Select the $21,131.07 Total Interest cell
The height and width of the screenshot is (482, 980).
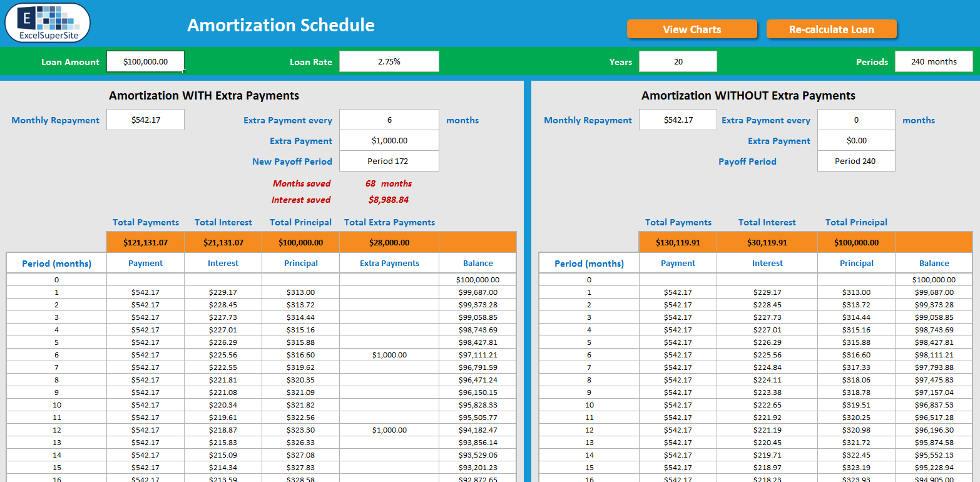pyautogui.click(x=223, y=242)
